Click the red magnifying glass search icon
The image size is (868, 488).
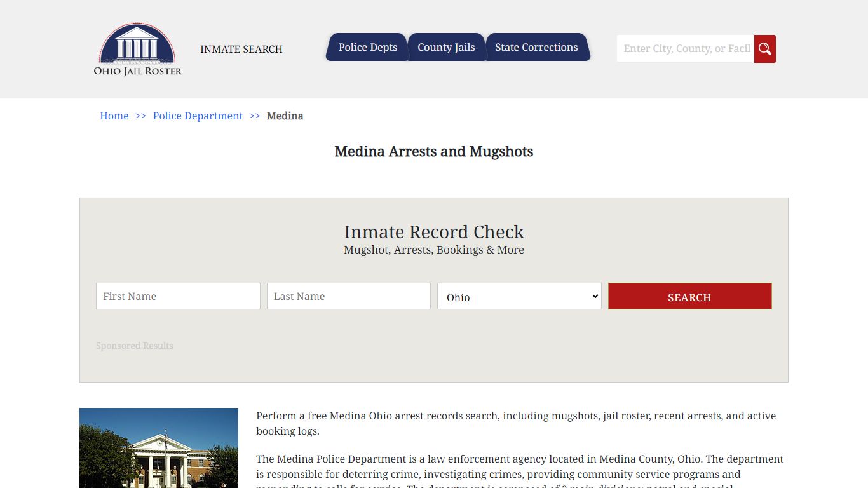tap(764, 48)
